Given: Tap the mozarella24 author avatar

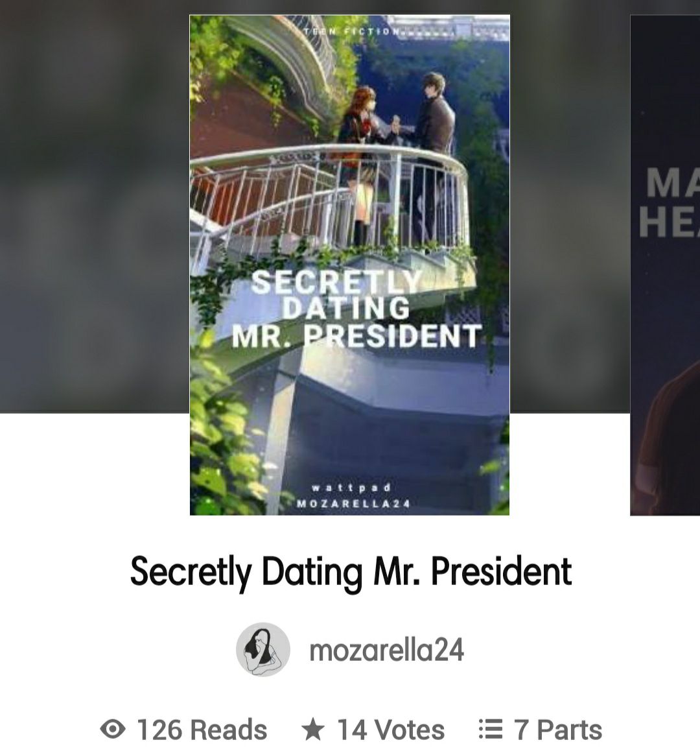Looking at the screenshot, I should click(x=263, y=649).
